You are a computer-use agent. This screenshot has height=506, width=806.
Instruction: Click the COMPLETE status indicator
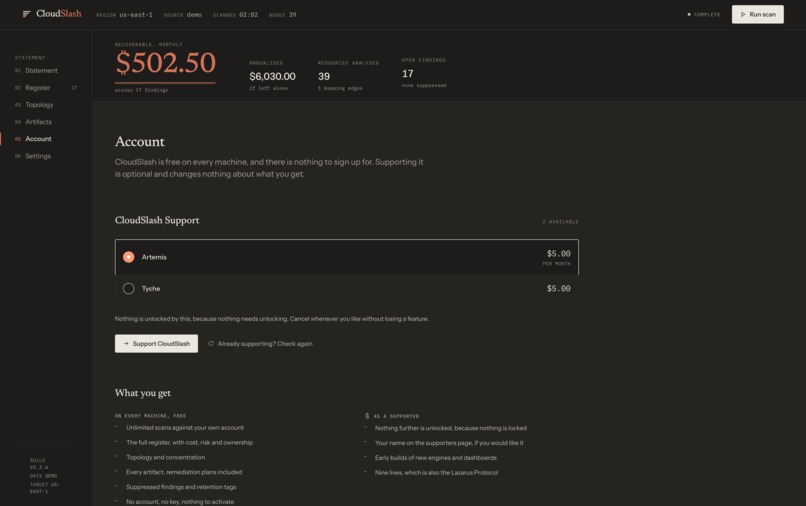704,14
